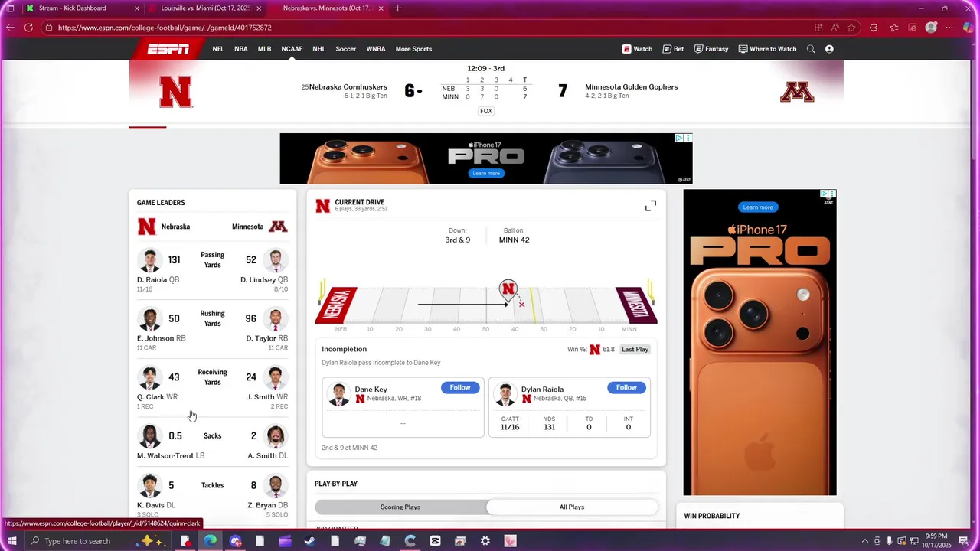
Task: Select All Plays toggle
Action: (x=572, y=507)
